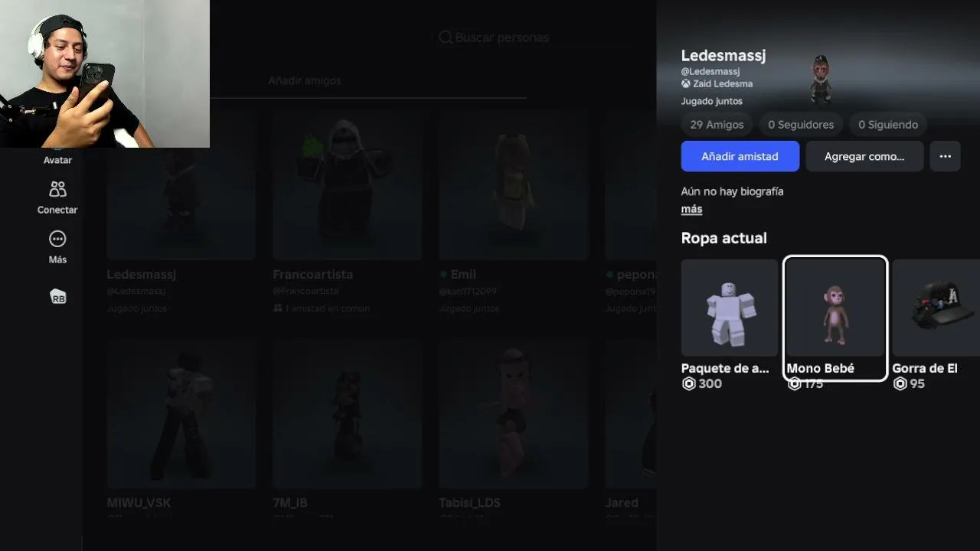Click the Zaid Ledesma gamertag text
The width and height of the screenshot is (980, 551).
pyautogui.click(x=723, y=83)
